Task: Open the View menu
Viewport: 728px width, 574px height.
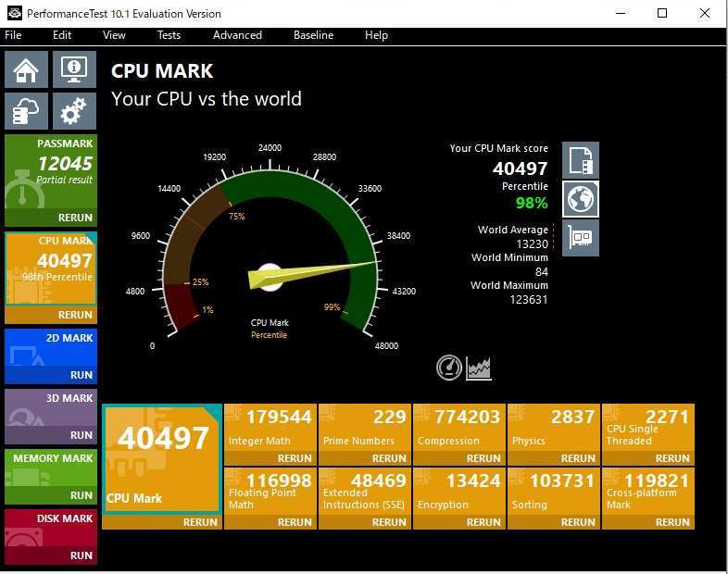Action: coord(114,35)
